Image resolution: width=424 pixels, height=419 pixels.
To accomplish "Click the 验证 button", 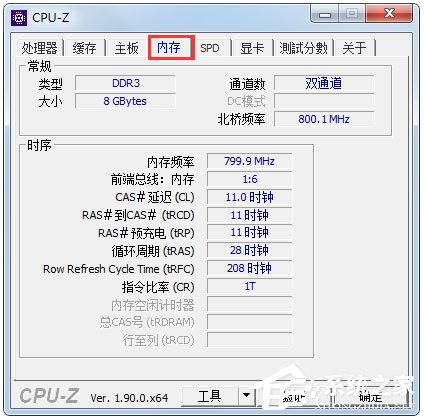I will tap(294, 397).
